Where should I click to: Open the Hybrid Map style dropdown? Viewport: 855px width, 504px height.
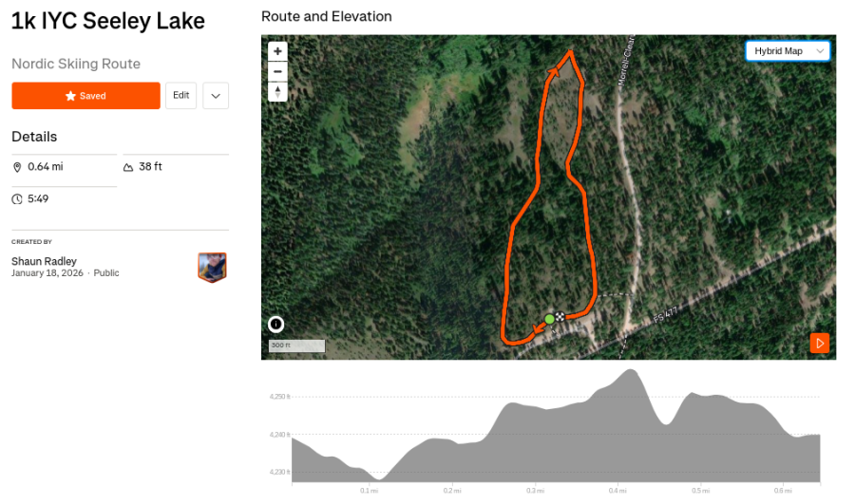point(788,50)
